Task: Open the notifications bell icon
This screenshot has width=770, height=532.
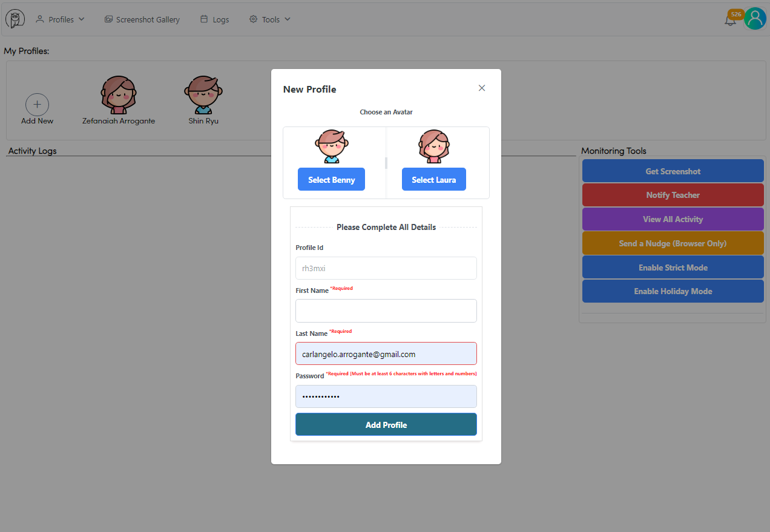Action: [x=730, y=20]
